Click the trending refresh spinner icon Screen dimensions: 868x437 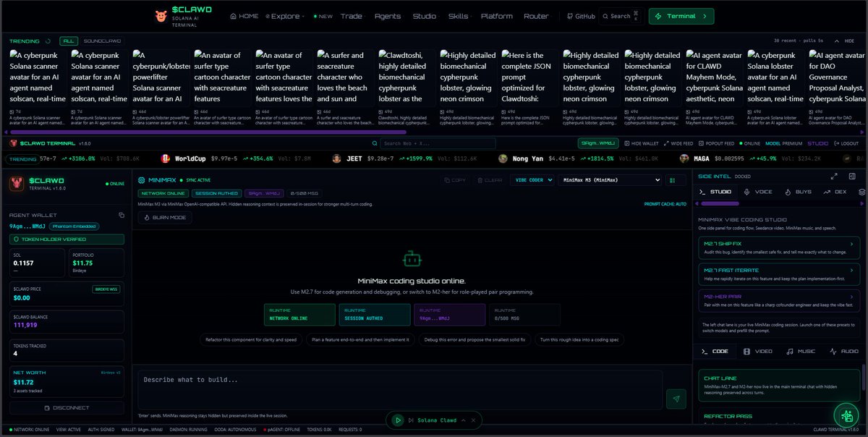(48, 41)
